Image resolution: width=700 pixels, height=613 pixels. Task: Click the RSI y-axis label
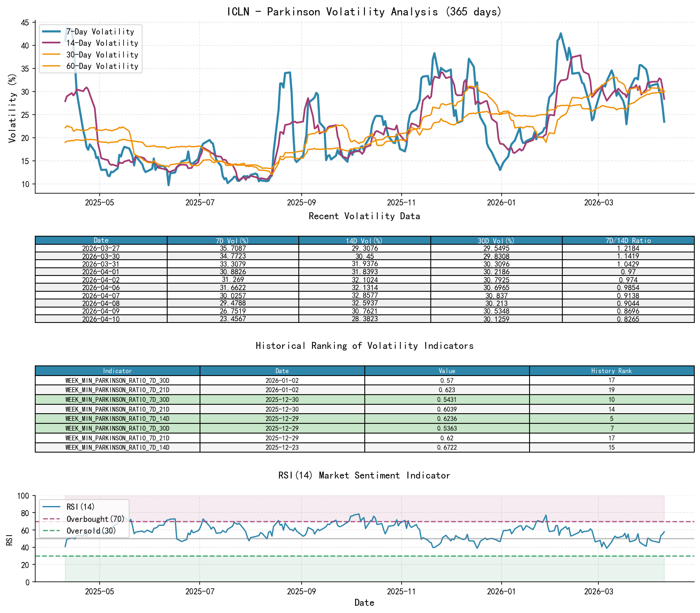click(10, 539)
